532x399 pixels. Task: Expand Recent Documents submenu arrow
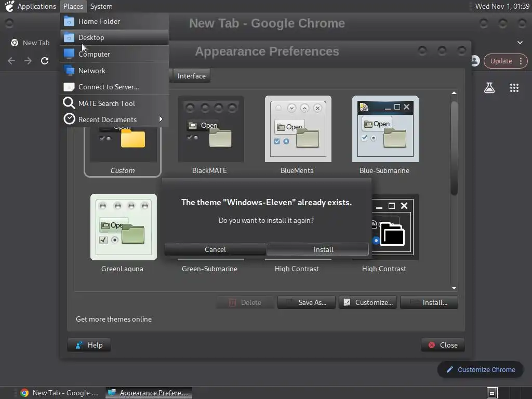(161, 119)
